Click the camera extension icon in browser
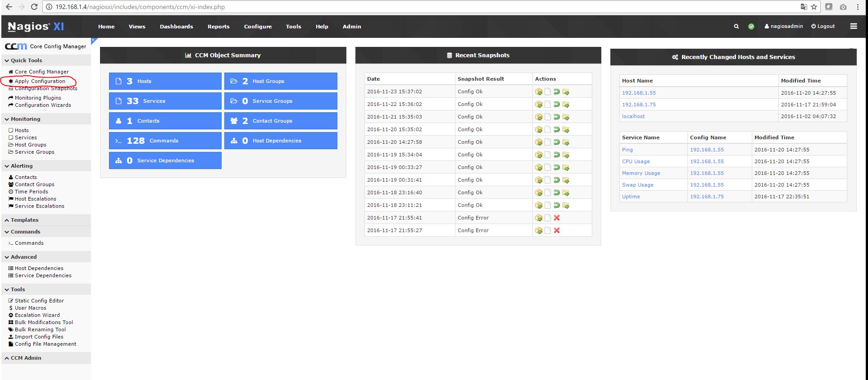The height and width of the screenshot is (380, 868). 843,7
